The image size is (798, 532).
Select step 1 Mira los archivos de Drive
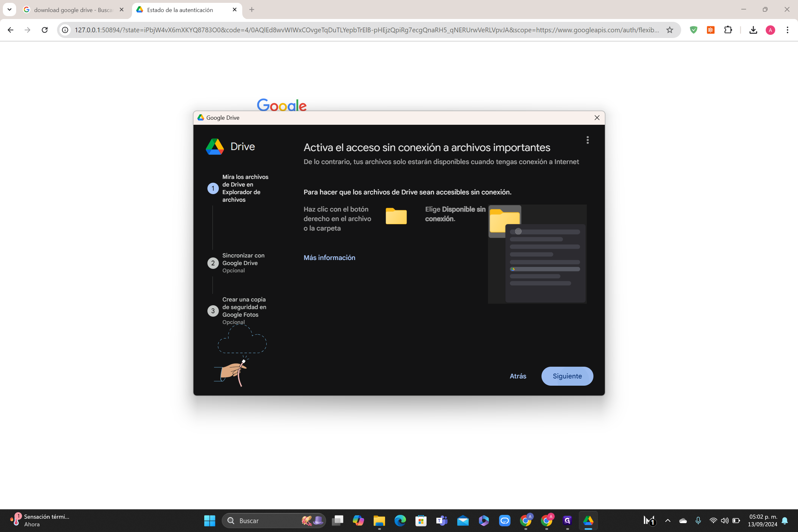(238, 188)
